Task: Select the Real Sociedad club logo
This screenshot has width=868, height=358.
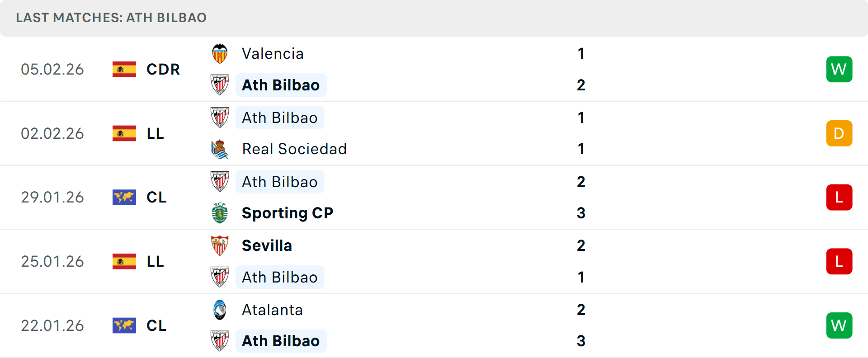Action: (220, 149)
